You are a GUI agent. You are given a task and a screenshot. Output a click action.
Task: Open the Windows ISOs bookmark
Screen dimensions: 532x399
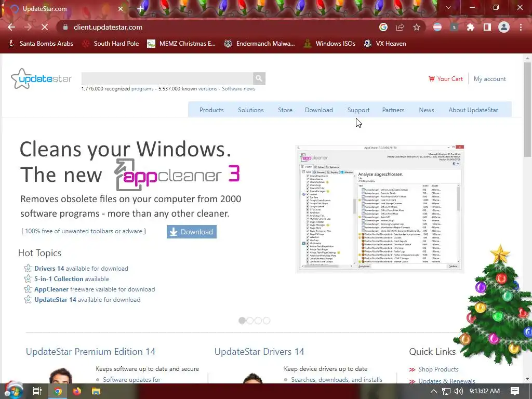(x=329, y=44)
